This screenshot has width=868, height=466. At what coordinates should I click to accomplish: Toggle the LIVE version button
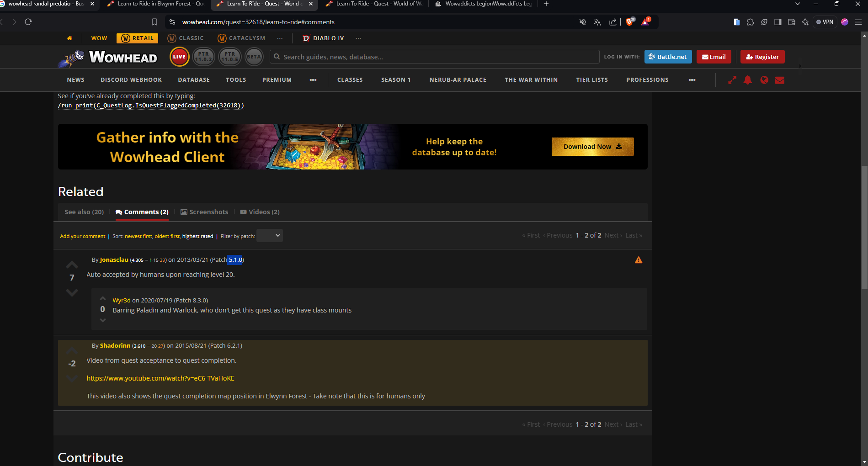coord(179,57)
